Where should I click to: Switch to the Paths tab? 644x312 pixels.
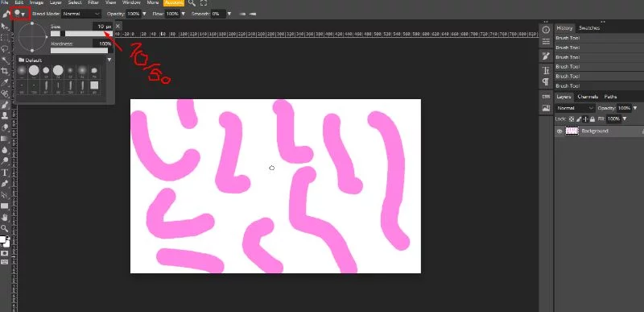pyautogui.click(x=610, y=97)
